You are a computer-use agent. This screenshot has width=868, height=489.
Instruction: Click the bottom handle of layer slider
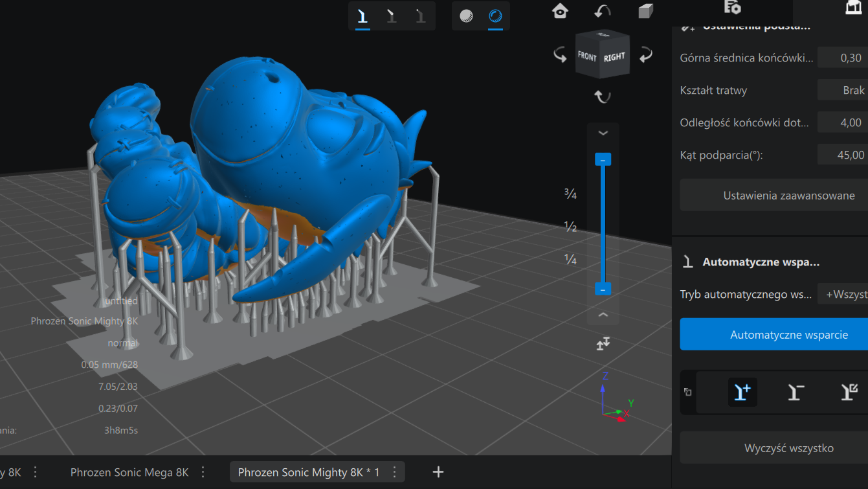pyautogui.click(x=603, y=290)
